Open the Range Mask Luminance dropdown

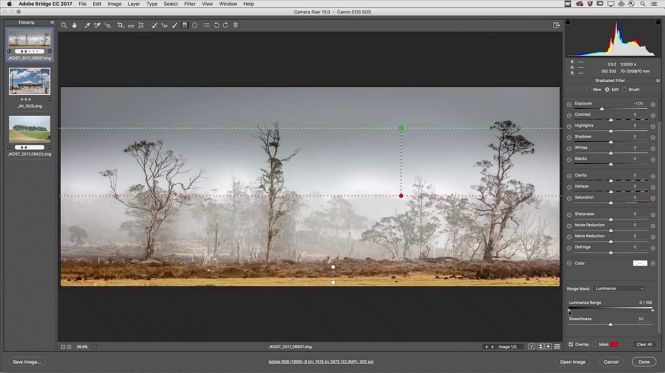tap(619, 289)
